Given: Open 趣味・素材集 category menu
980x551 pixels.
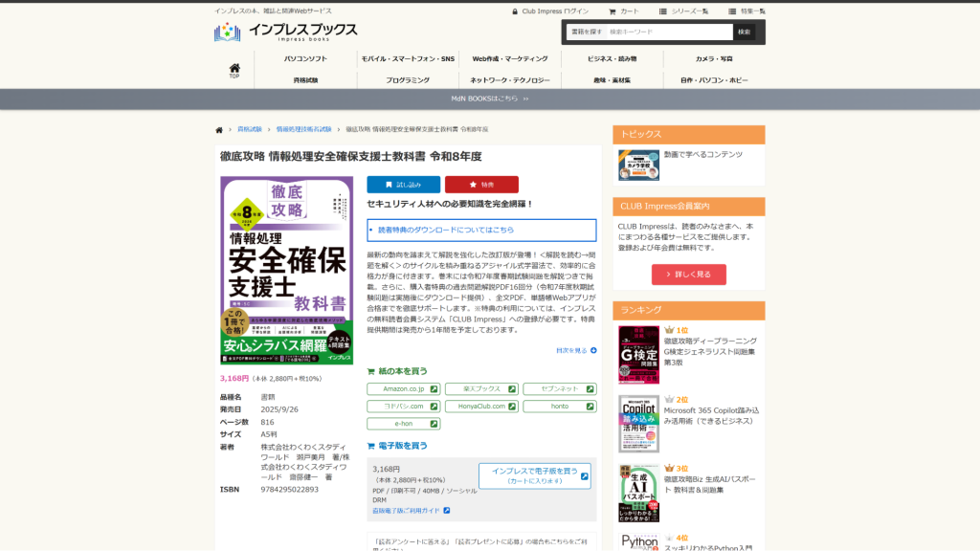Looking at the screenshot, I should pos(612,80).
